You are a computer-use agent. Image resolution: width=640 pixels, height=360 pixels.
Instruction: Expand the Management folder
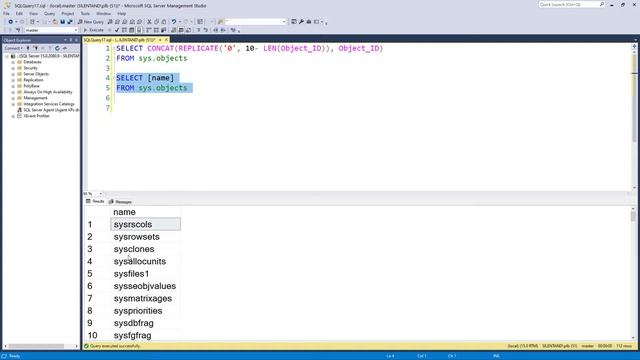[13, 98]
